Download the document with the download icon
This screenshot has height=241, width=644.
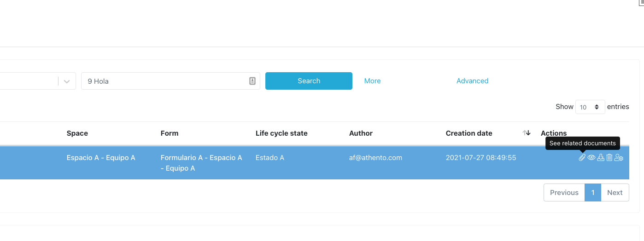pos(601,158)
